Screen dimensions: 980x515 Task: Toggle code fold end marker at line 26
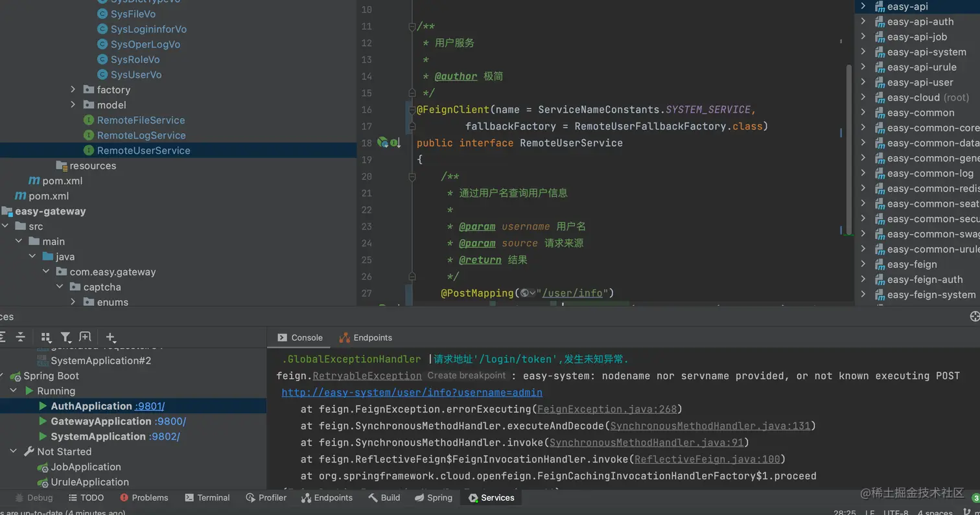(412, 277)
